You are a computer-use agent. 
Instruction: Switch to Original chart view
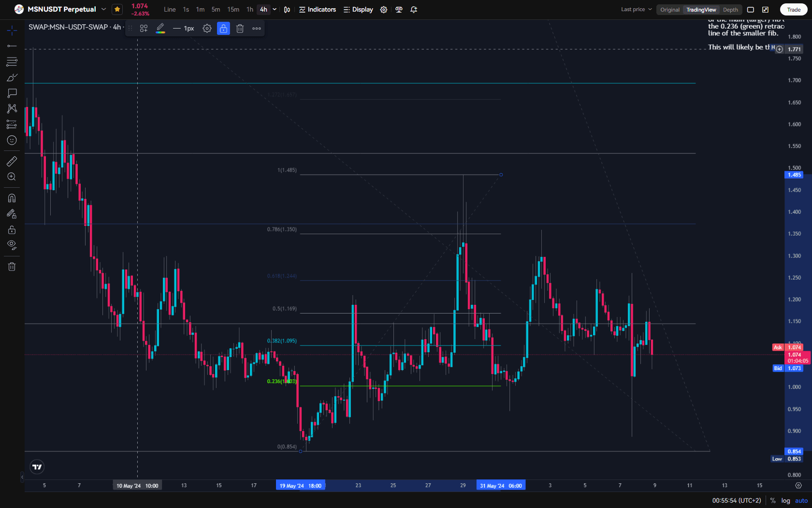click(670, 10)
